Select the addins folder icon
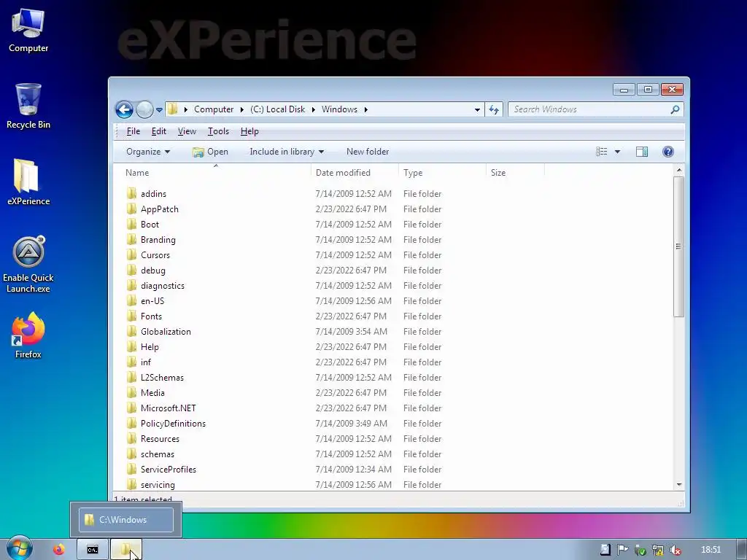This screenshot has width=747, height=560. click(132, 193)
